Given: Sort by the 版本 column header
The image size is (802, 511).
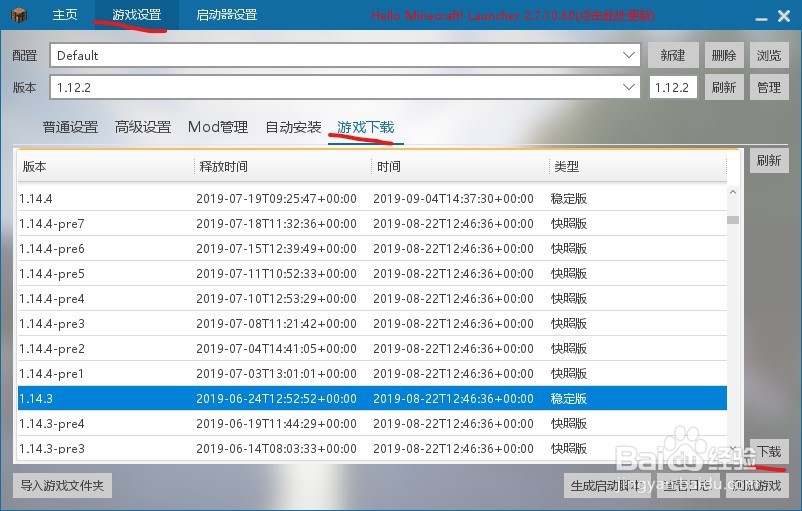Looking at the screenshot, I should [106, 167].
